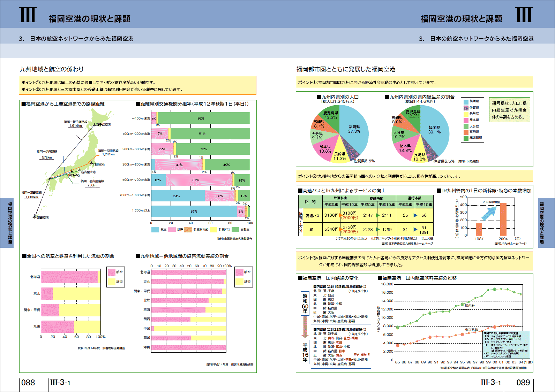Click the 1987 bar in the JR九州 chart
The width and height of the screenshot is (555, 392).
coord(479,230)
